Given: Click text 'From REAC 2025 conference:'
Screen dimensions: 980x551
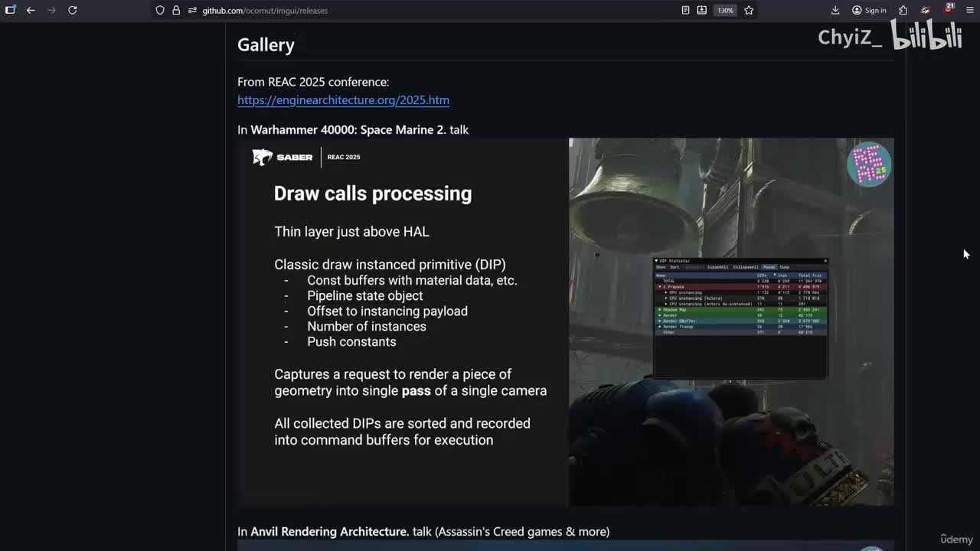Looking at the screenshot, I should (313, 82).
